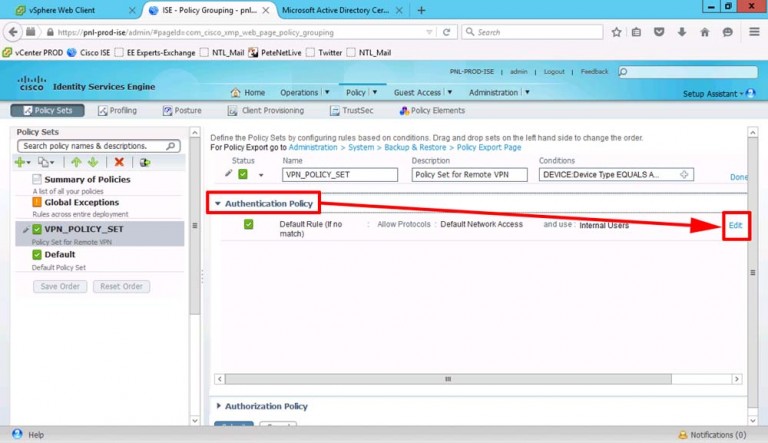This screenshot has height=443, width=768.
Task: Click the policy Description input field
Action: [x=469, y=174]
